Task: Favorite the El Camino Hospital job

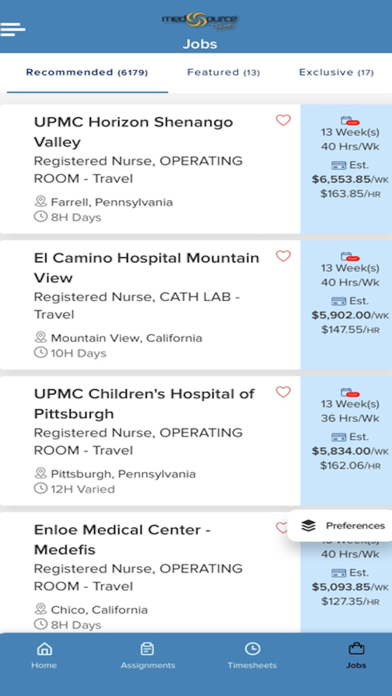Action: pyautogui.click(x=283, y=256)
